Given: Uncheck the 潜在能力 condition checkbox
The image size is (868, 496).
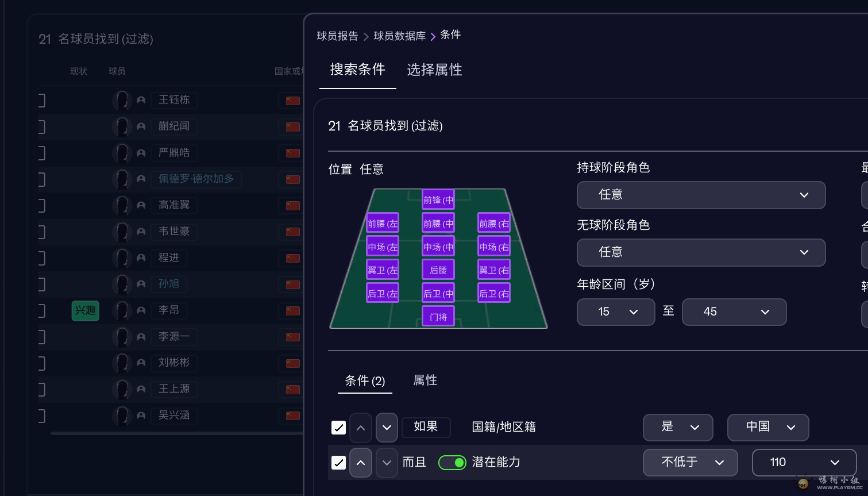Looking at the screenshot, I should click(x=339, y=463).
